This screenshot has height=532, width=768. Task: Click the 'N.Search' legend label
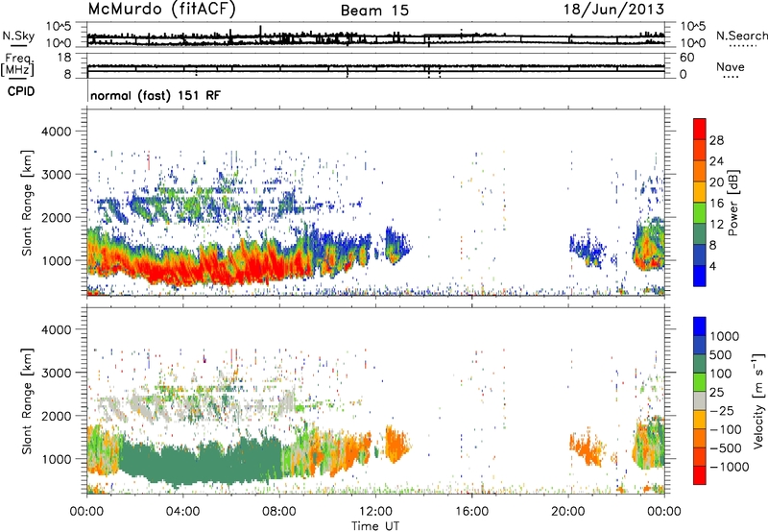click(x=742, y=36)
